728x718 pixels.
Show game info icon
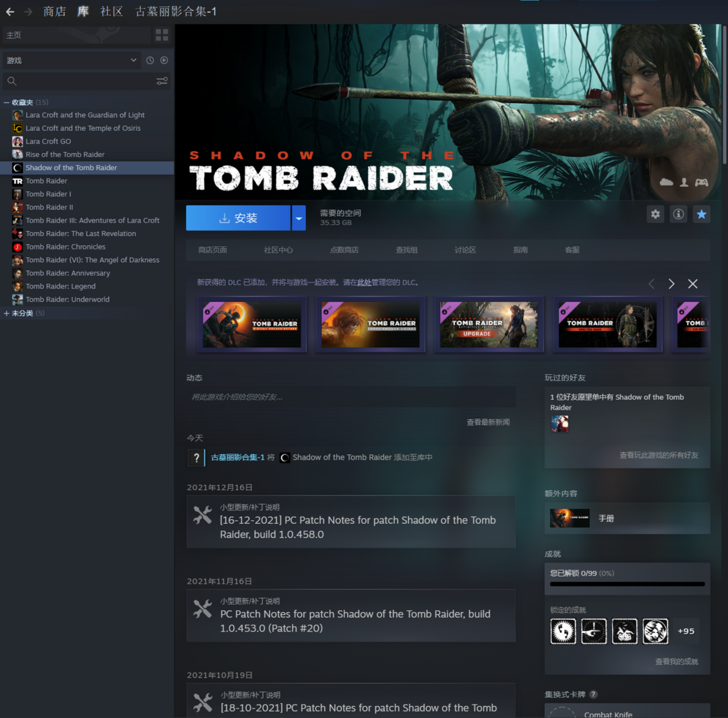pyautogui.click(x=678, y=214)
